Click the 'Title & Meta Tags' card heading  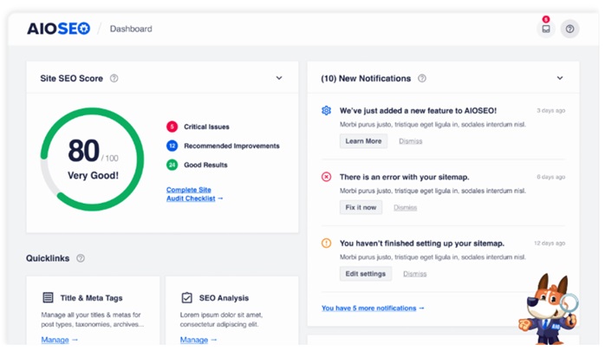[x=92, y=298]
